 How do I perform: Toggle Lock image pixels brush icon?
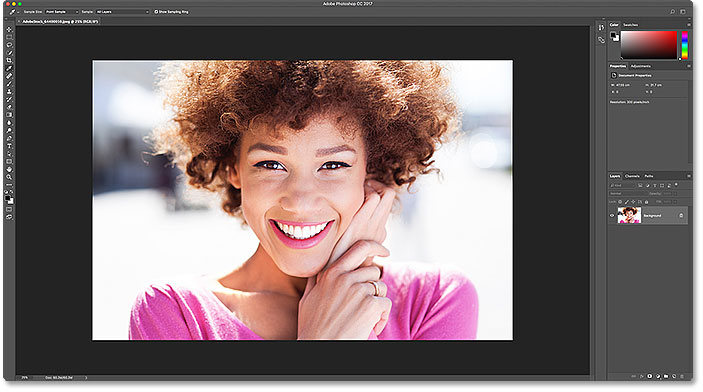point(626,202)
